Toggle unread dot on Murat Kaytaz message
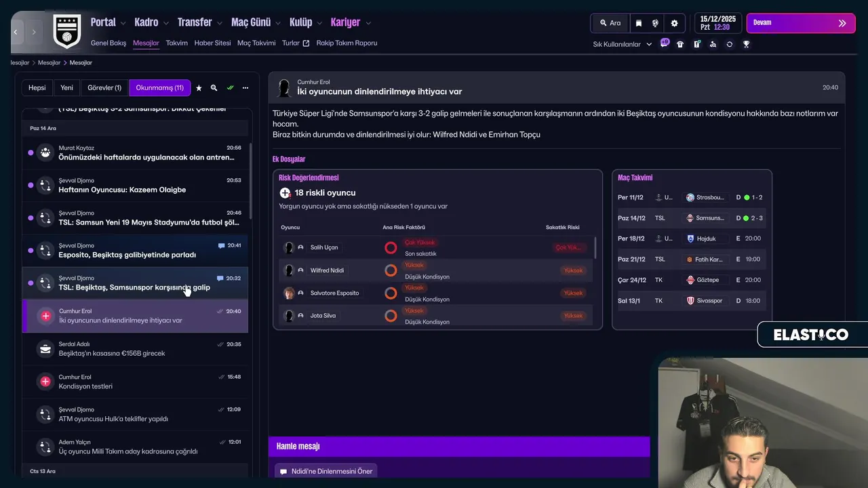The width and height of the screenshot is (868, 488). [x=31, y=152]
